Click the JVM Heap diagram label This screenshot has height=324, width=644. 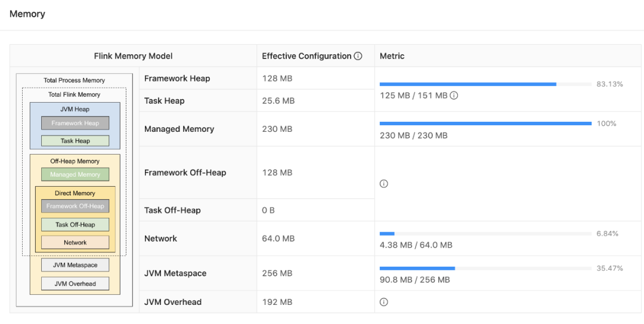(75, 109)
